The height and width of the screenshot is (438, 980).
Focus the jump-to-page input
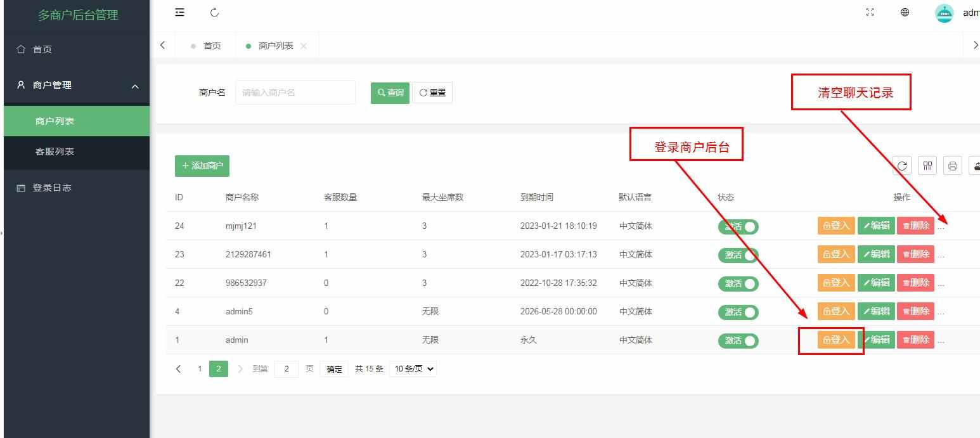point(287,369)
